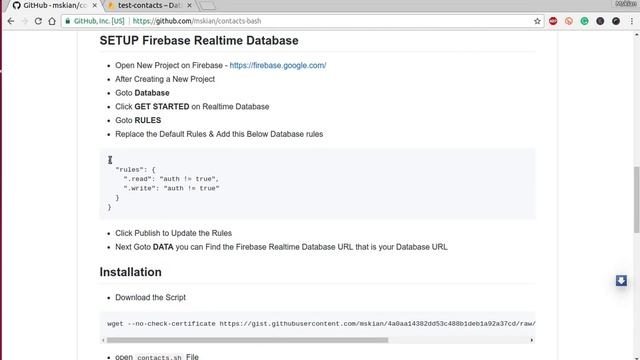This screenshot has height=360, width=640.
Task: Click the SETUP Firebase Realtime Database heading
Action: (x=199, y=40)
